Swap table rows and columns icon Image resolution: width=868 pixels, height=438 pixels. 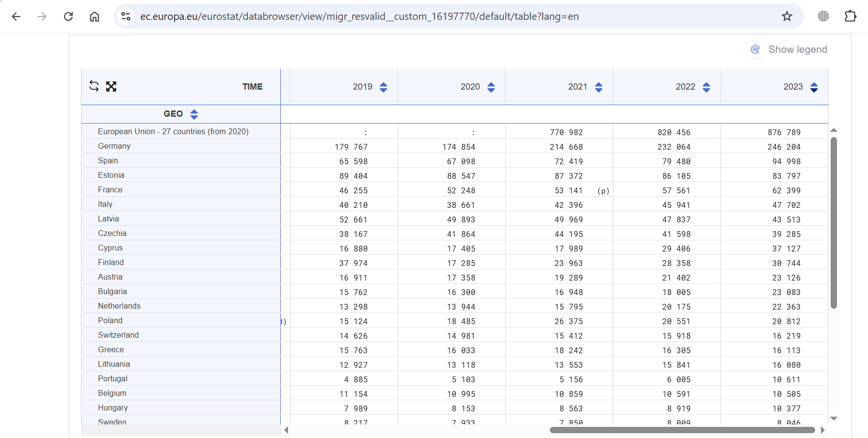coord(94,86)
